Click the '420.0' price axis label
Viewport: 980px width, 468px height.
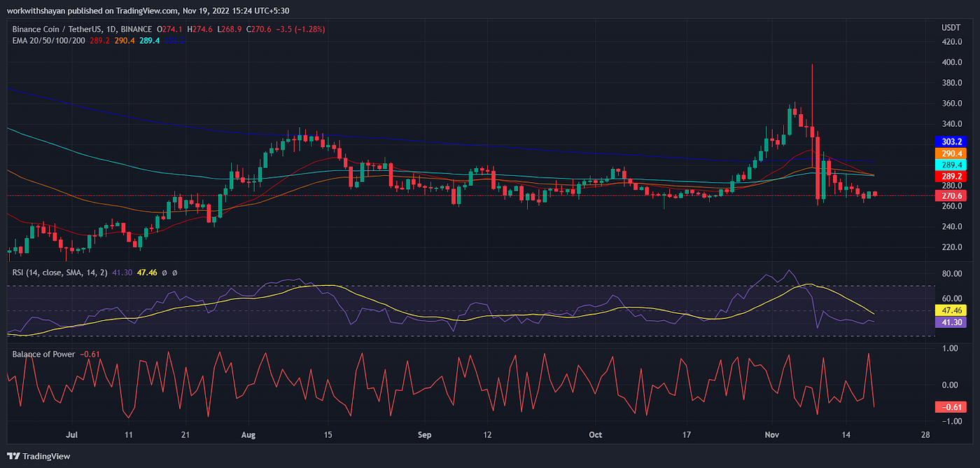tap(951, 42)
